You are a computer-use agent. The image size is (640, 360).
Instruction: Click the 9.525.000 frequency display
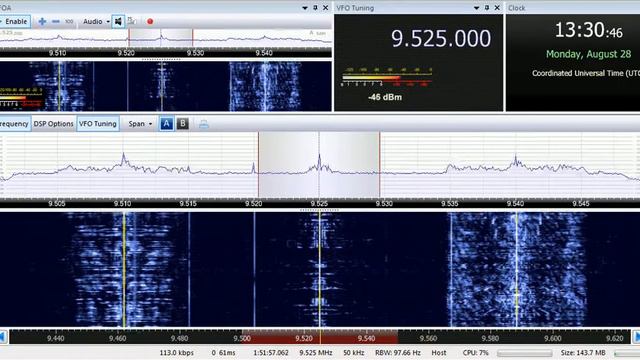pos(441,38)
